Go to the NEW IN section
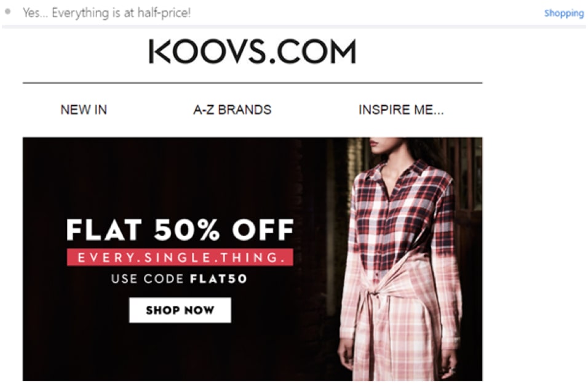588x383 pixels. pos(84,110)
